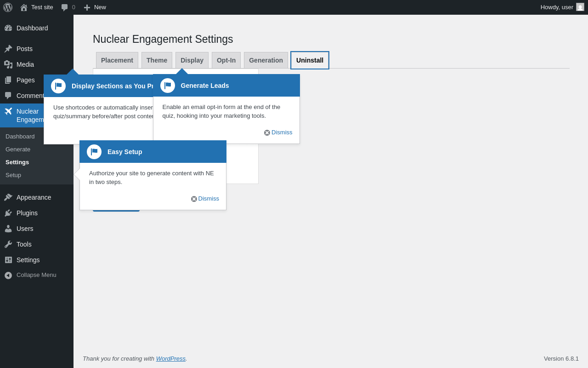The height and width of the screenshot is (368, 588).
Task: Click the Version 6.8.1 footer text
Action: [561, 358]
